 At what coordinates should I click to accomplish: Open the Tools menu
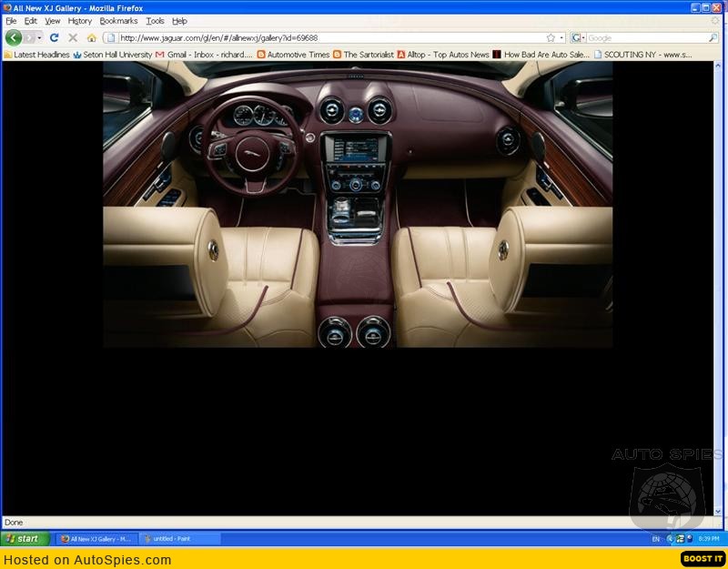[155, 21]
